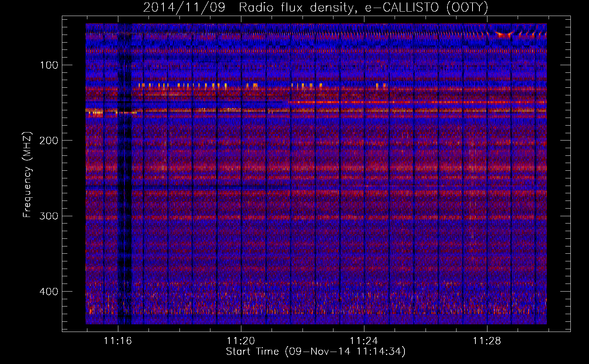Viewport: 589px width, 364px height.
Task: Click the bright yellow burst near 11:28 at top
Action: [x=504, y=34]
